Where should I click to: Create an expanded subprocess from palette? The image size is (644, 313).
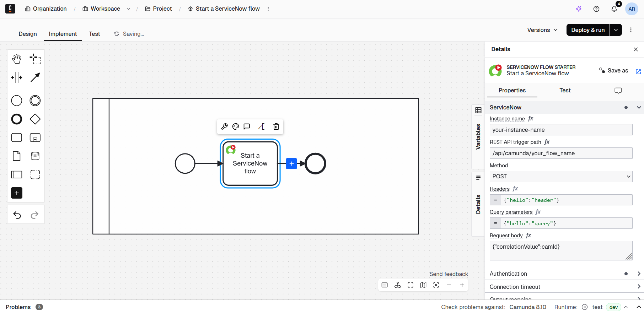click(x=35, y=137)
